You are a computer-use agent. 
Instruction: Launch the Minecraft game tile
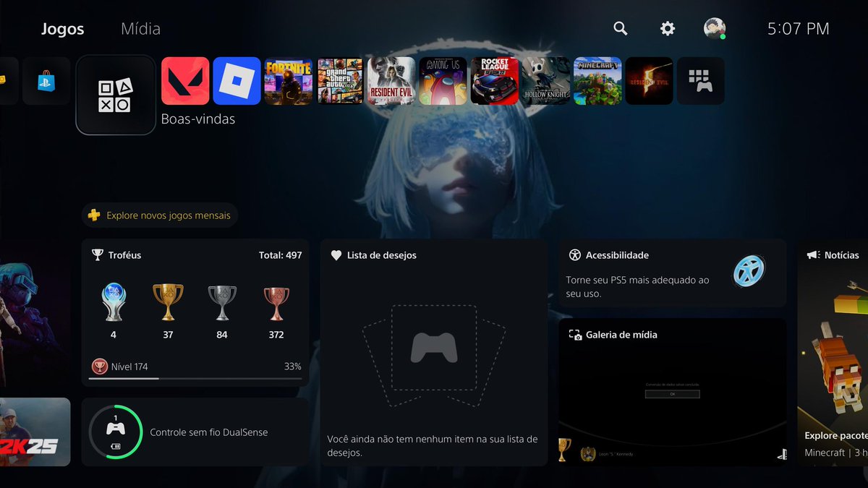597,81
